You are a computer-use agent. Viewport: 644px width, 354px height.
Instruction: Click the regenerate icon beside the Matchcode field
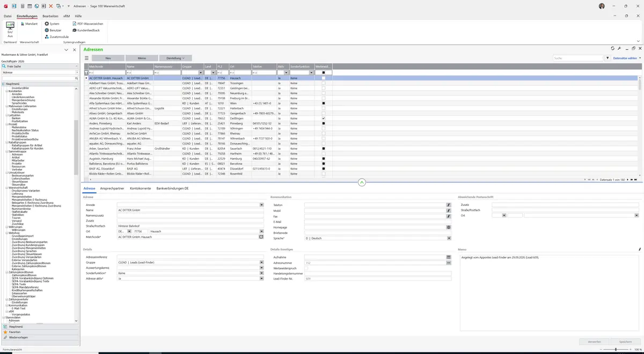pos(261,237)
